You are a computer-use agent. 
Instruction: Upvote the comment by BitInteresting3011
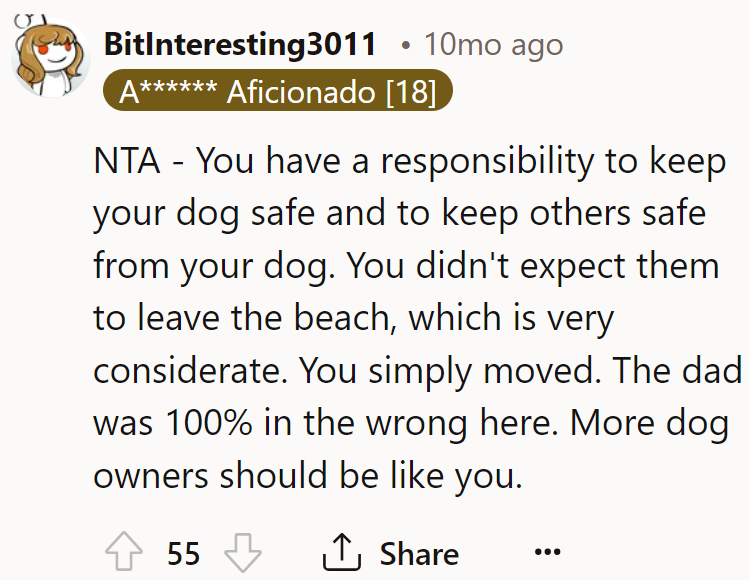click(124, 551)
